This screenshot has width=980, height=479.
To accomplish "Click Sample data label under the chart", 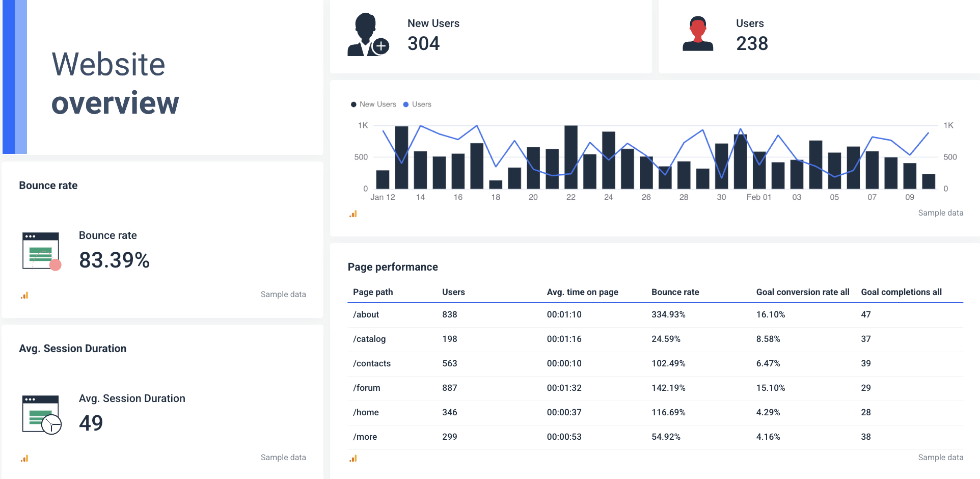I will point(940,213).
